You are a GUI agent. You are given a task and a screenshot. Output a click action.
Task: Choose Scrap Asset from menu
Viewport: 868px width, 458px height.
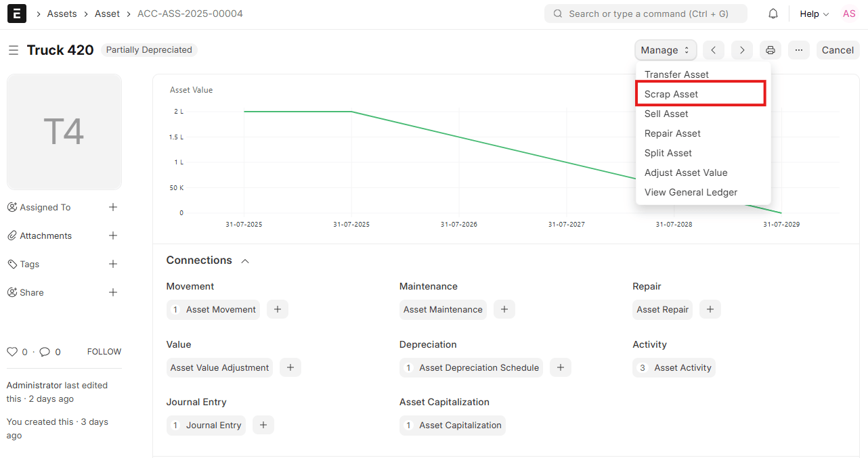pos(701,94)
